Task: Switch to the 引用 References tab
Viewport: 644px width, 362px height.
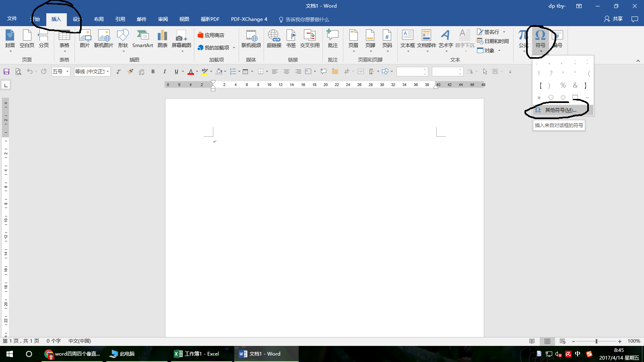Action: (120, 19)
